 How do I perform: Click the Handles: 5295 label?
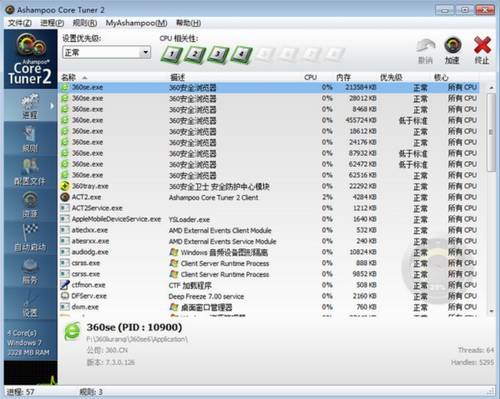click(x=472, y=362)
